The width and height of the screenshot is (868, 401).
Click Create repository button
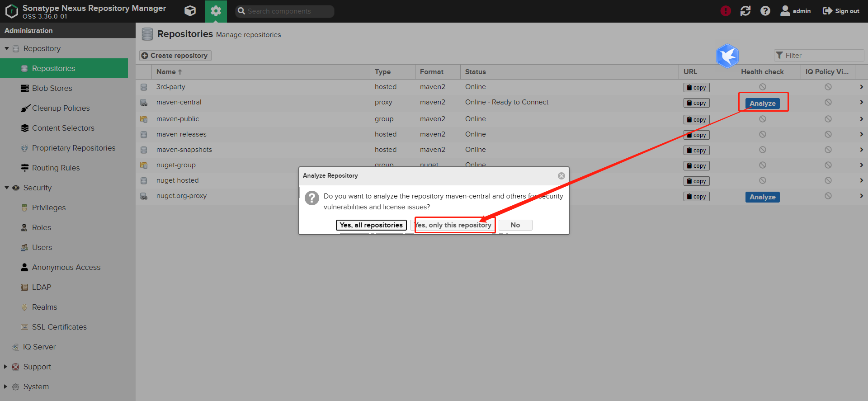(x=175, y=55)
